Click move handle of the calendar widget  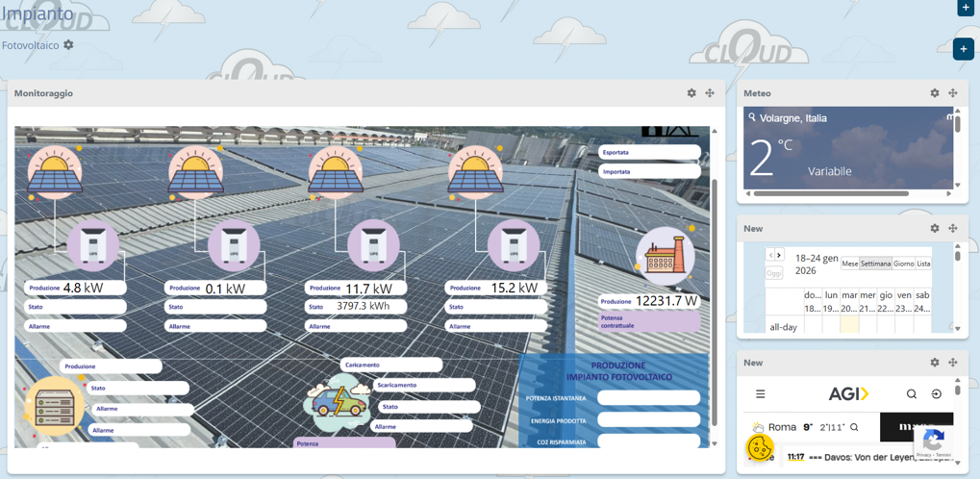(952, 228)
